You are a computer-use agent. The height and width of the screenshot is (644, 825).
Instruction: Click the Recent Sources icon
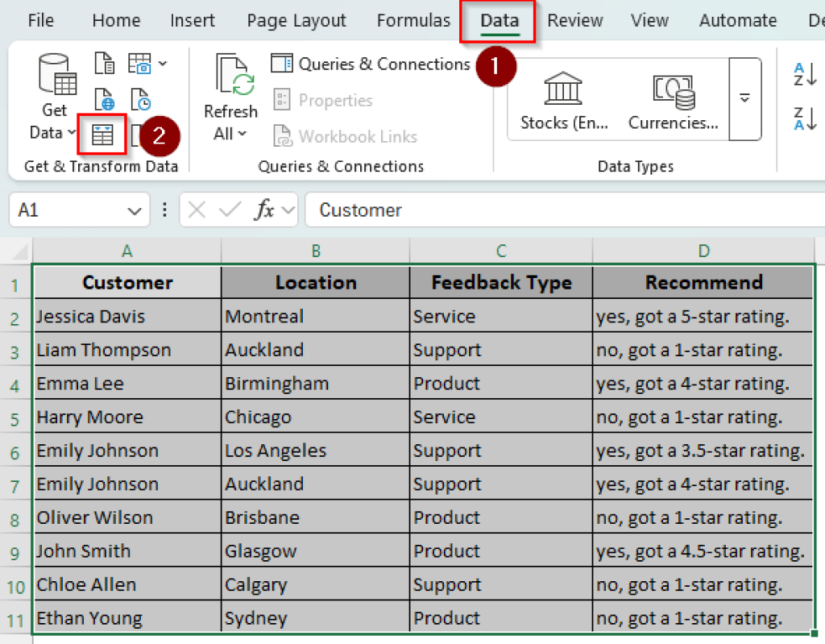click(x=139, y=98)
